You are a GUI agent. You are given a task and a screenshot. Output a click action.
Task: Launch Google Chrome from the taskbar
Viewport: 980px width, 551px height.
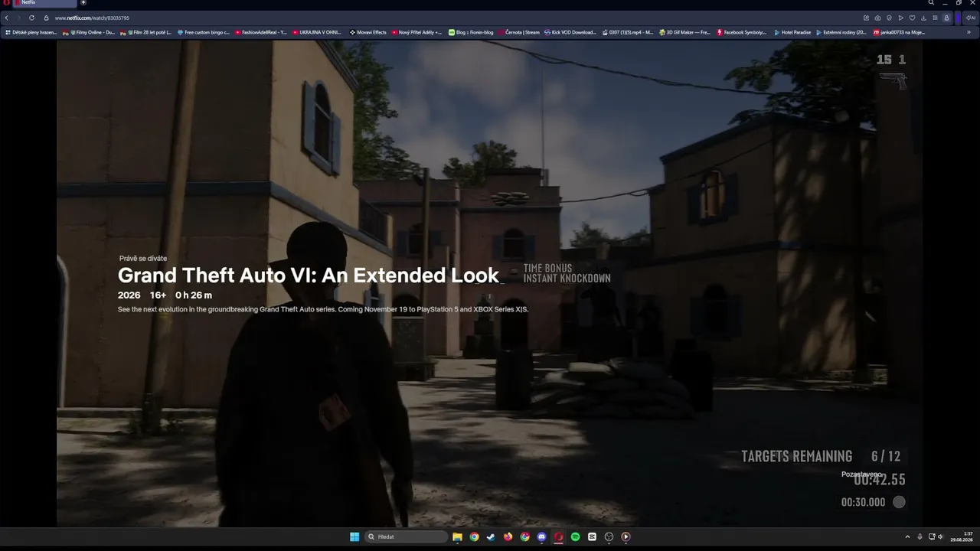[x=474, y=536]
